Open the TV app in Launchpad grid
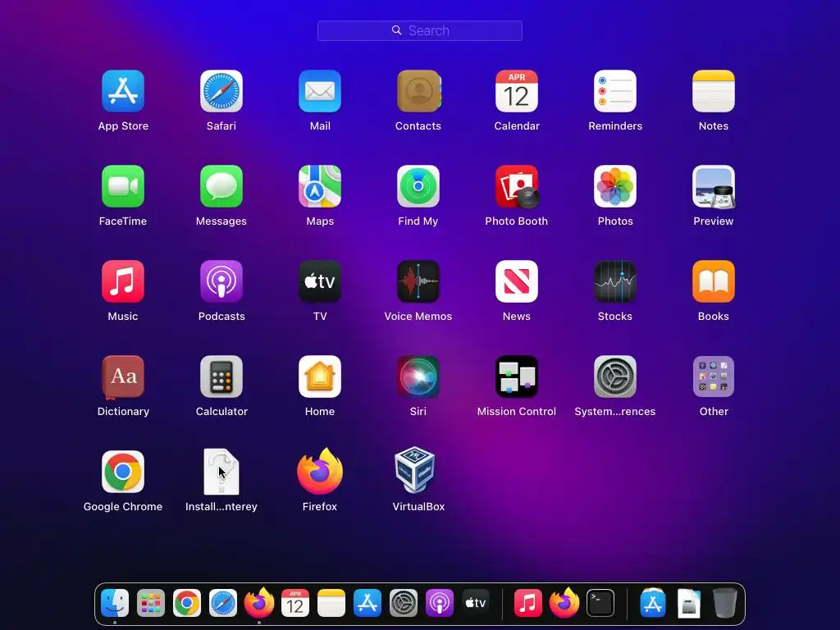Image resolution: width=840 pixels, height=630 pixels. point(320,282)
